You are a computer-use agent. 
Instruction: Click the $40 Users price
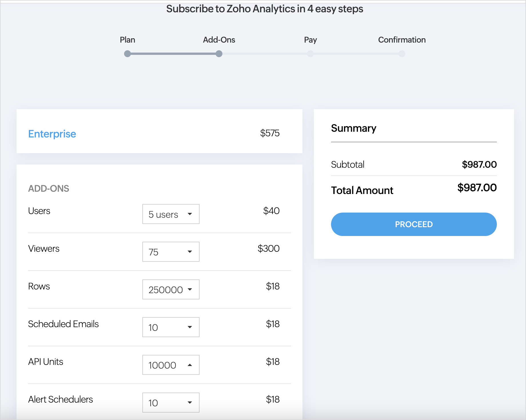271,211
